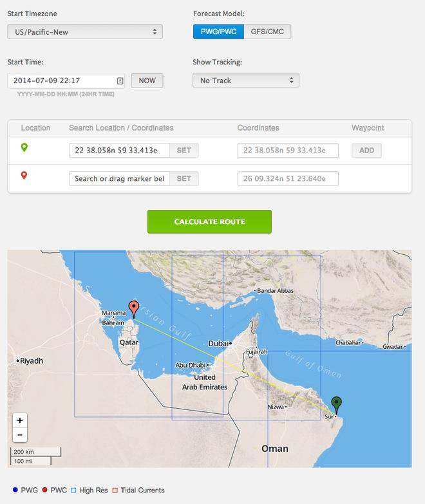Click the start location search field
This screenshot has width=425, height=504.
tap(119, 151)
